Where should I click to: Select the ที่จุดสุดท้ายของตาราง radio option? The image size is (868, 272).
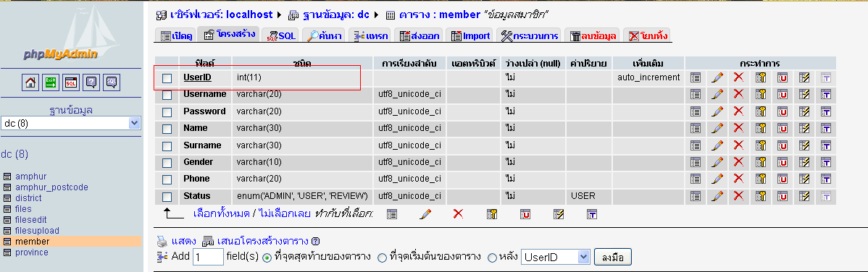tap(267, 258)
